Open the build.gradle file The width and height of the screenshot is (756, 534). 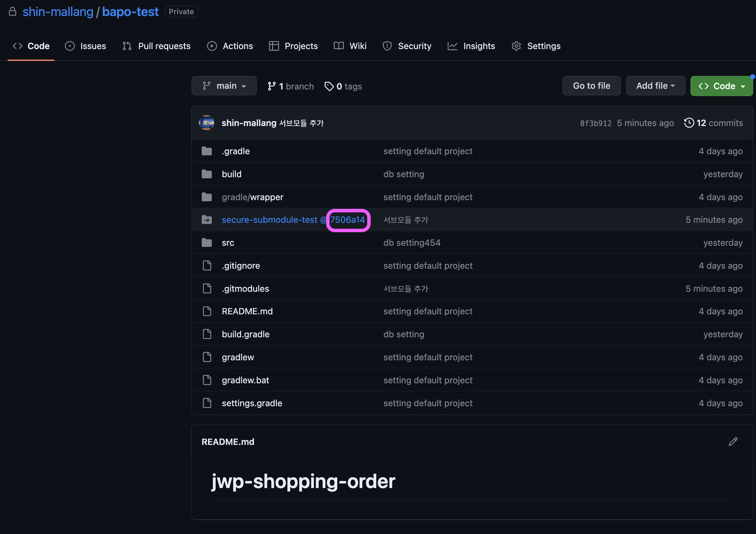click(x=246, y=334)
